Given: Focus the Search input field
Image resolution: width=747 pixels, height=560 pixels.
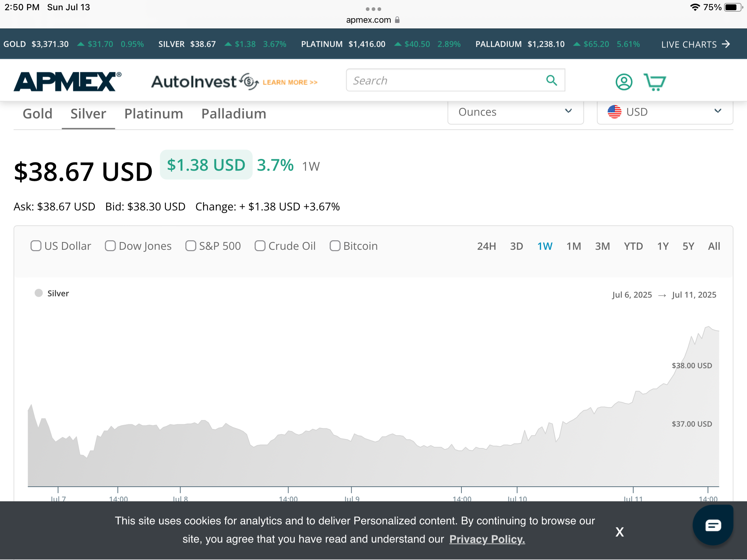Looking at the screenshot, I should point(455,80).
